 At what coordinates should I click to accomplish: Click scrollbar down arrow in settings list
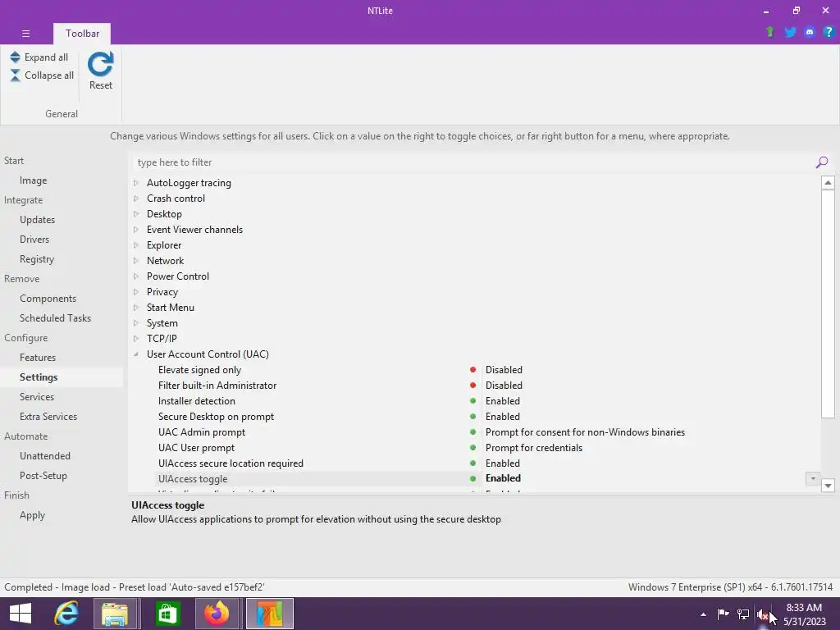(828, 486)
